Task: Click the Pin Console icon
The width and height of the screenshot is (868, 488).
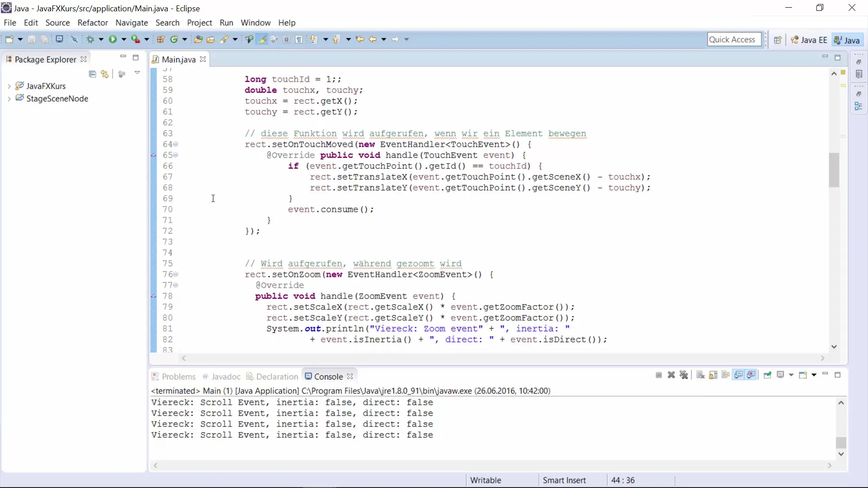Action: (767, 375)
